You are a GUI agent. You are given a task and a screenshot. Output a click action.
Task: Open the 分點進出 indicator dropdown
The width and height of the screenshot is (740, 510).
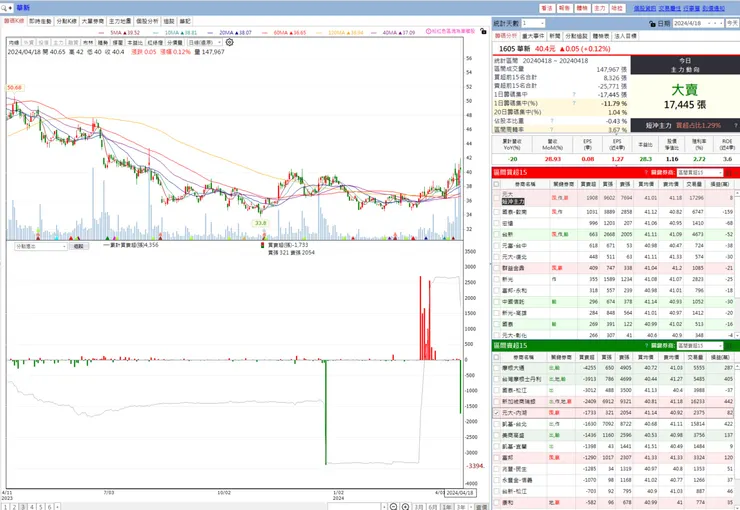click(x=41, y=247)
